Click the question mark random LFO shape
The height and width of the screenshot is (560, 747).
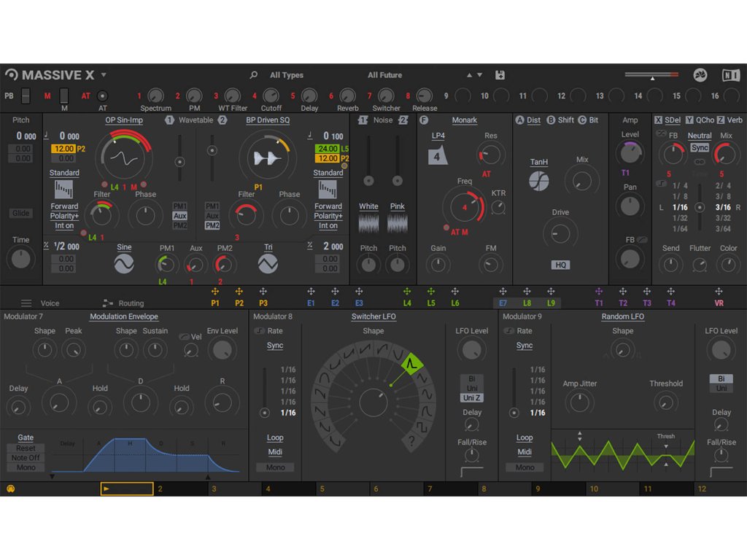click(x=411, y=441)
